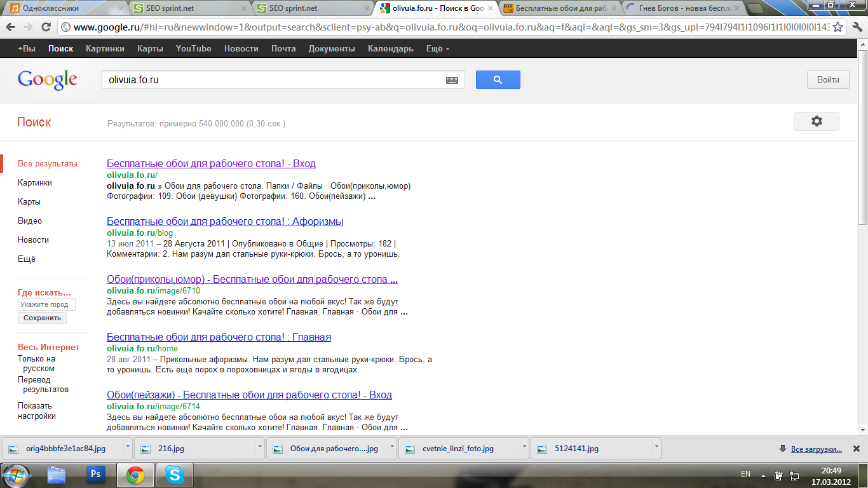Open dropdown for 5124141.jpg download
Screen dimensions: 868x488
point(656,447)
